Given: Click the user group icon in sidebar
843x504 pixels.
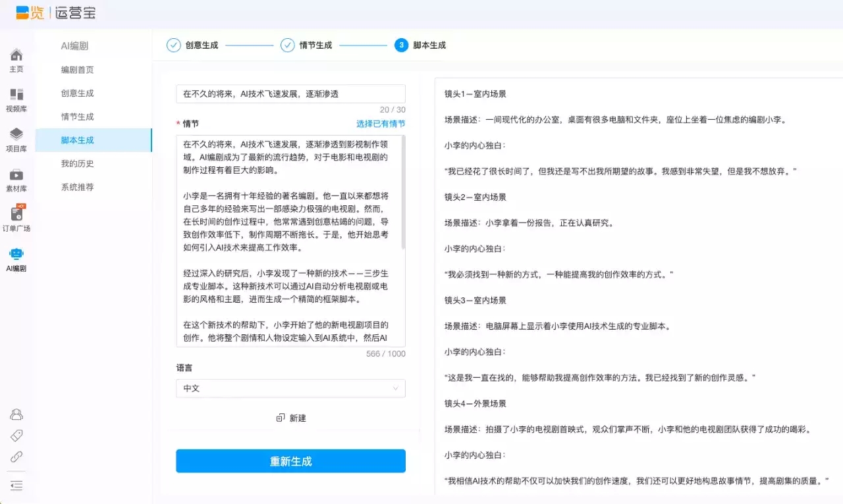Looking at the screenshot, I should point(16,415).
